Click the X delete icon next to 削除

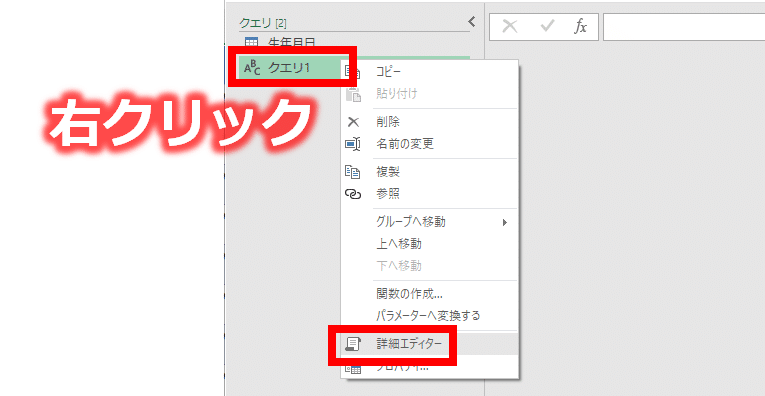(352, 122)
